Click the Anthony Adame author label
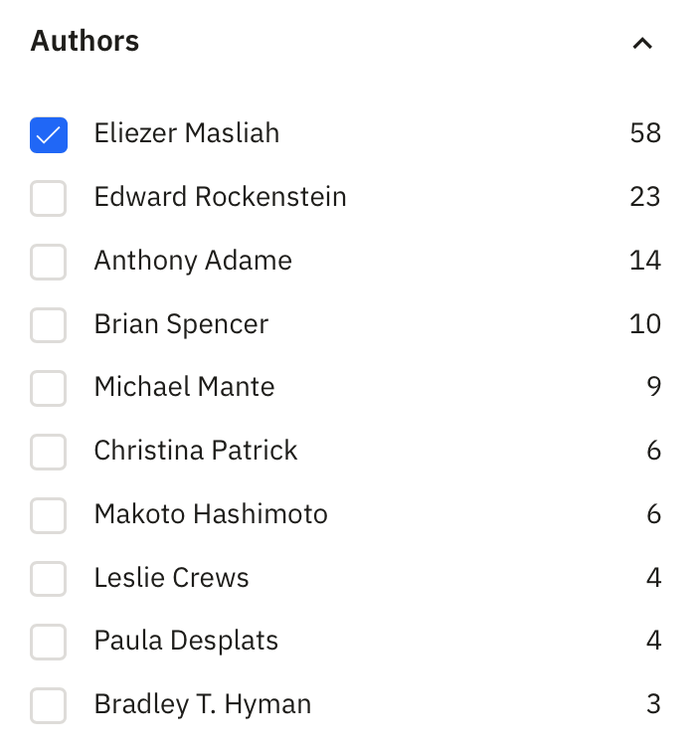The height and width of the screenshot is (752, 700). [x=193, y=261]
